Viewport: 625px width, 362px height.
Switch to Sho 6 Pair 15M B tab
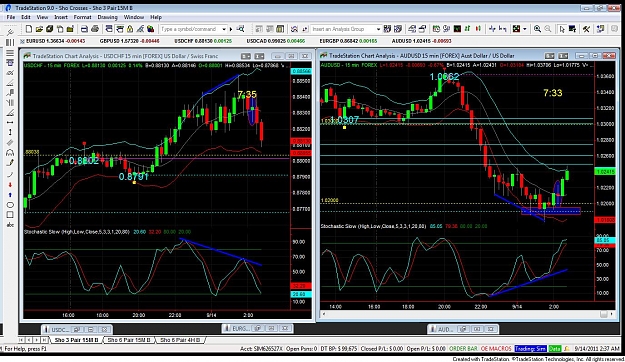click(129, 340)
